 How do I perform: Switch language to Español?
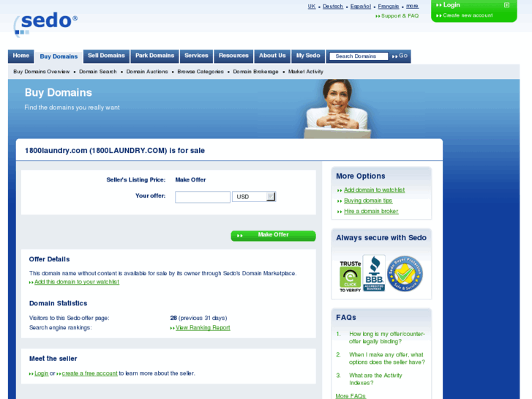[x=361, y=6]
